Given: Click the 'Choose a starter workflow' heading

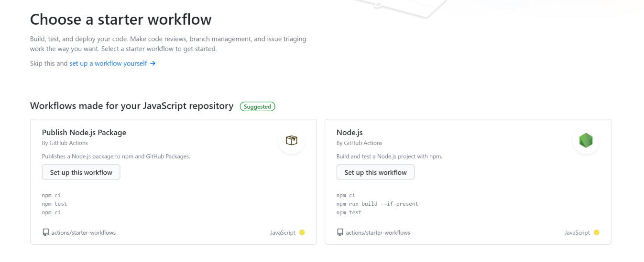Looking at the screenshot, I should point(121,20).
